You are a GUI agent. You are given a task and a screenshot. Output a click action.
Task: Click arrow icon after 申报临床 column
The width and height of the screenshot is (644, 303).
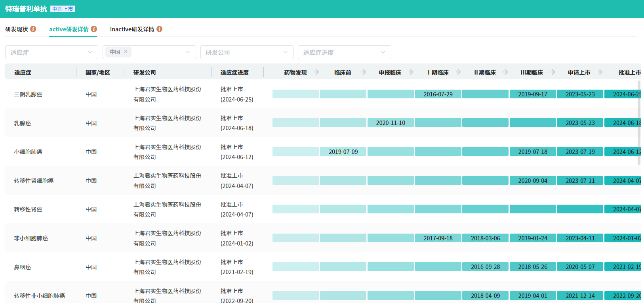(x=411, y=72)
